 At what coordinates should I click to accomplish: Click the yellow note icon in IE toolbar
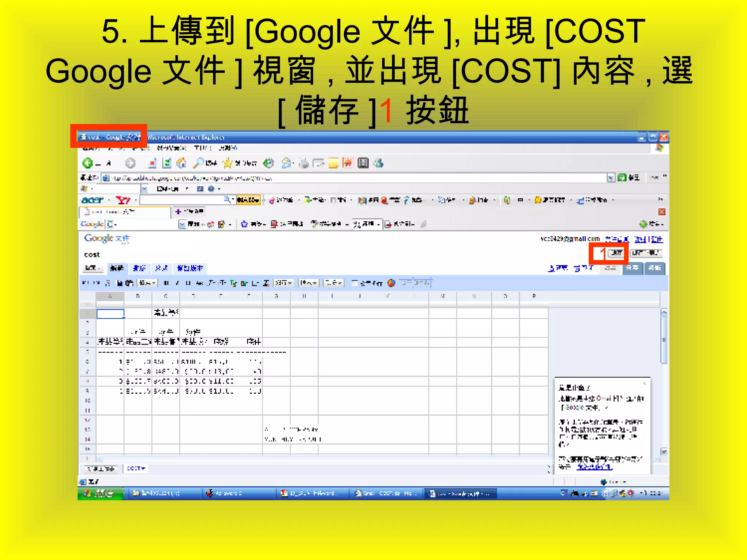click(x=333, y=163)
